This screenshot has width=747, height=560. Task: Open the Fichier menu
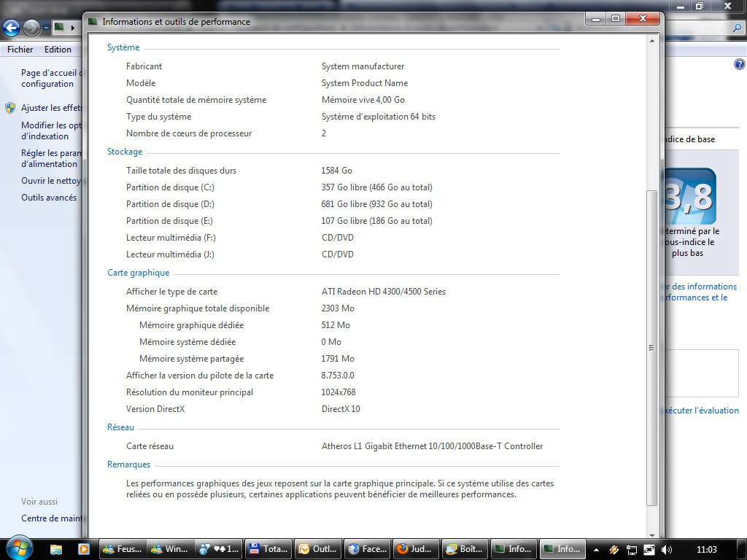pos(20,50)
